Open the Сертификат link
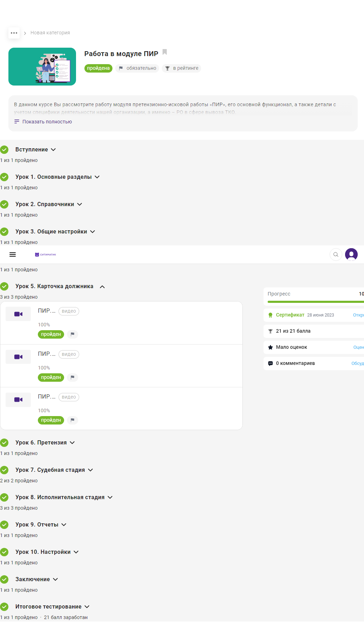 [x=290, y=315]
